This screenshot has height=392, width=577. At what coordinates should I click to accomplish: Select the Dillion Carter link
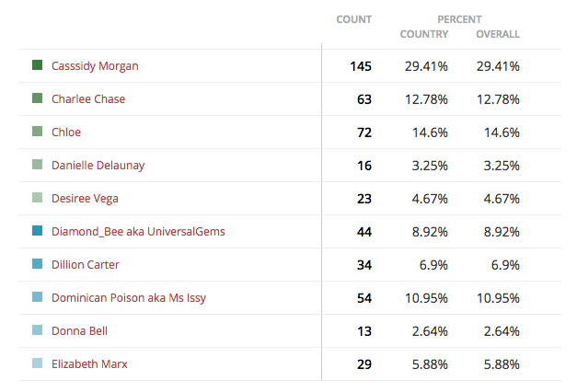coord(86,265)
